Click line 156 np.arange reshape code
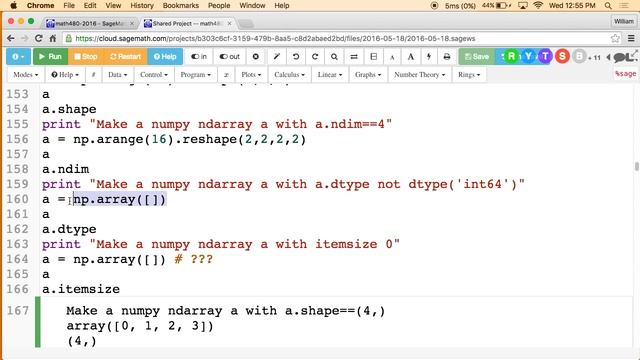Screen dimensions: 640x360 [x=174, y=139]
